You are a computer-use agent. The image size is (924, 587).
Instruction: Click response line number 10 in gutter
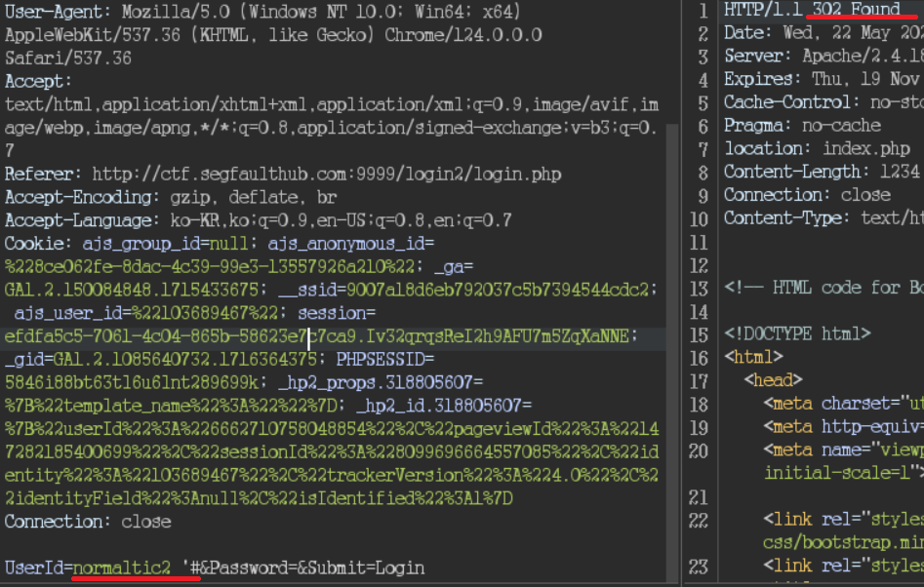pyautogui.click(x=699, y=219)
